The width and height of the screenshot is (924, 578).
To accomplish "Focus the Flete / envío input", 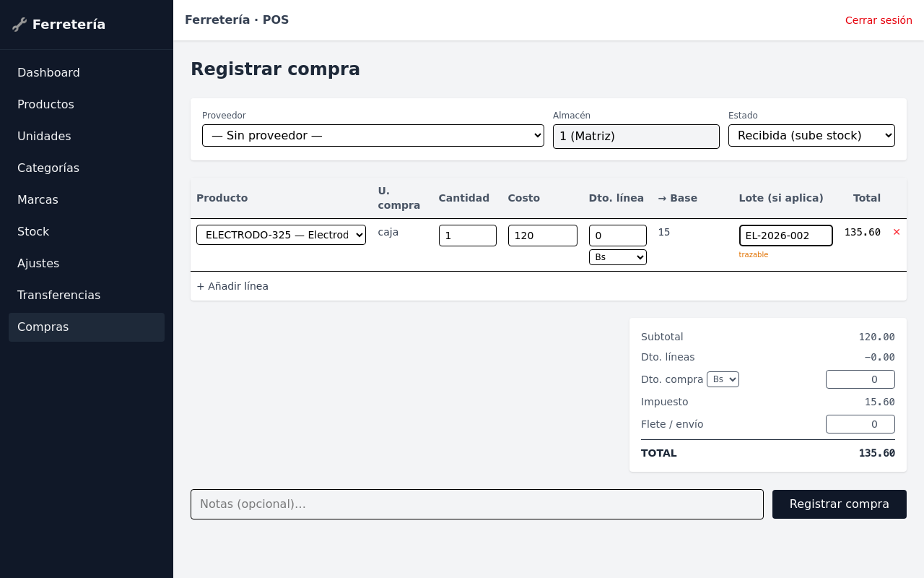I will click(860, 424).
